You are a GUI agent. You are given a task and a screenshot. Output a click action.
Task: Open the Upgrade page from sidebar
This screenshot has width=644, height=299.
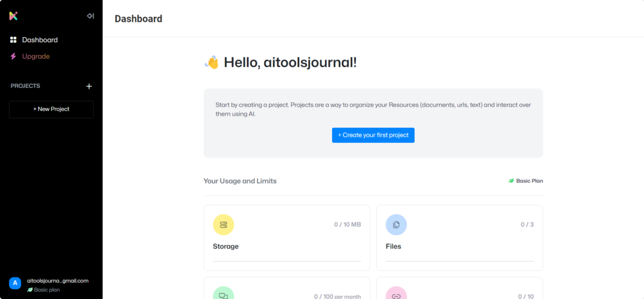click(x=36, y=56)
